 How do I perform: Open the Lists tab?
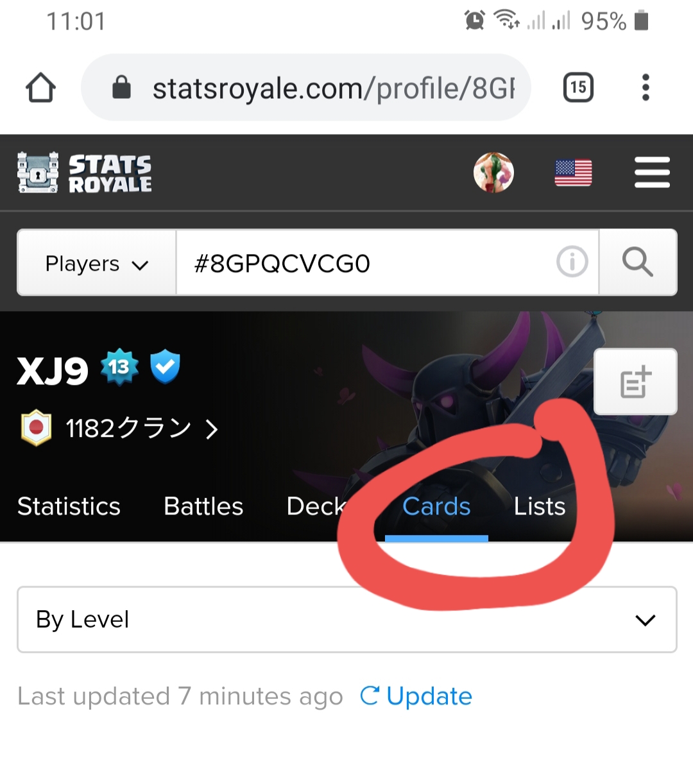click(540, 506)
